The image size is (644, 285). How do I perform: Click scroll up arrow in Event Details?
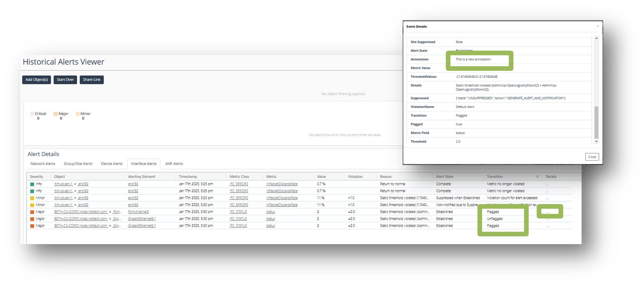pos(596,38)
